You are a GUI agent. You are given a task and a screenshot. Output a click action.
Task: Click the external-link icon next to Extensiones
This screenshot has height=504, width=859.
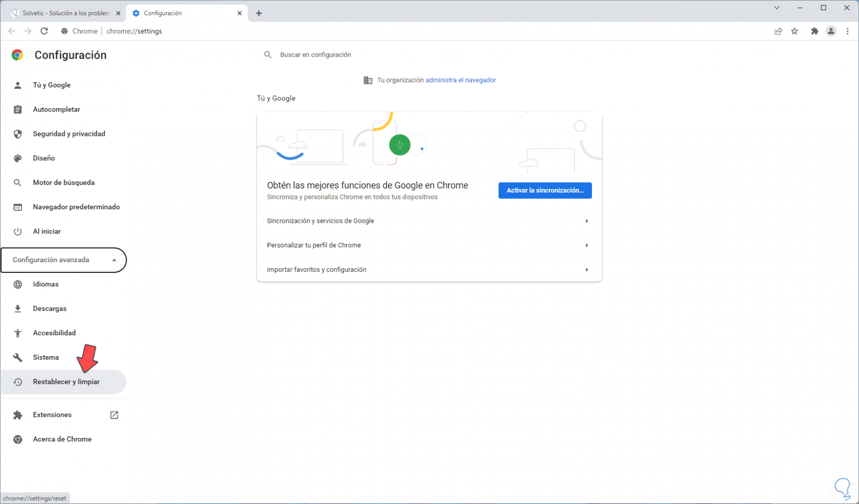pyautogui.click(x=114, y=415)
